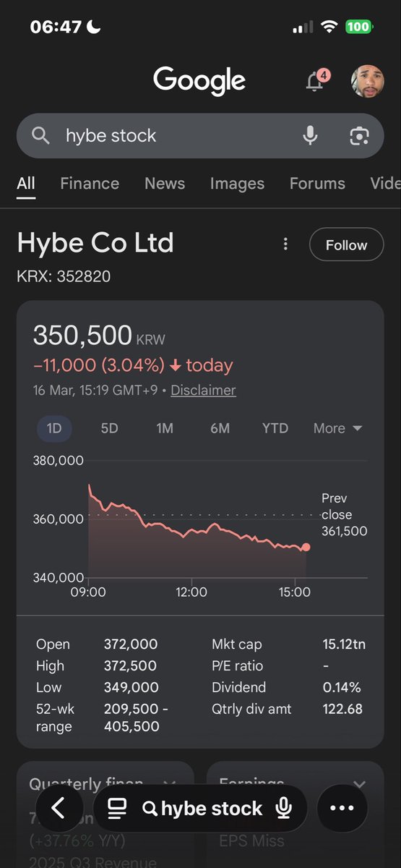This screenshot has height=868, width=401.
Task: Switch to the Finance tab
Action: tap(90, 184)
